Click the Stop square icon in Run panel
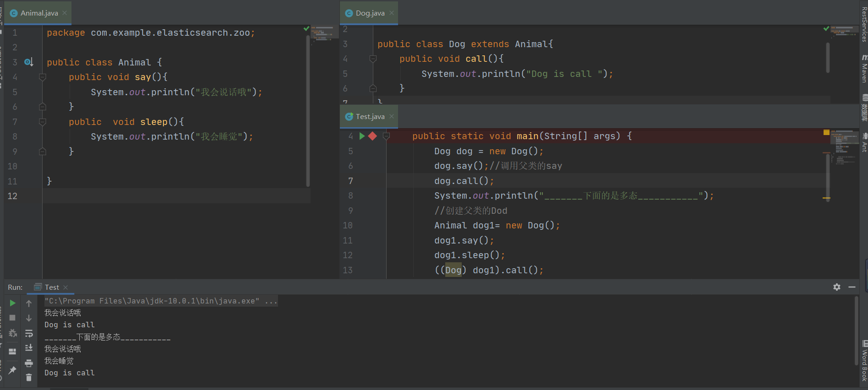The height and width of the screenshot is (390, 868). coord(12,318)
